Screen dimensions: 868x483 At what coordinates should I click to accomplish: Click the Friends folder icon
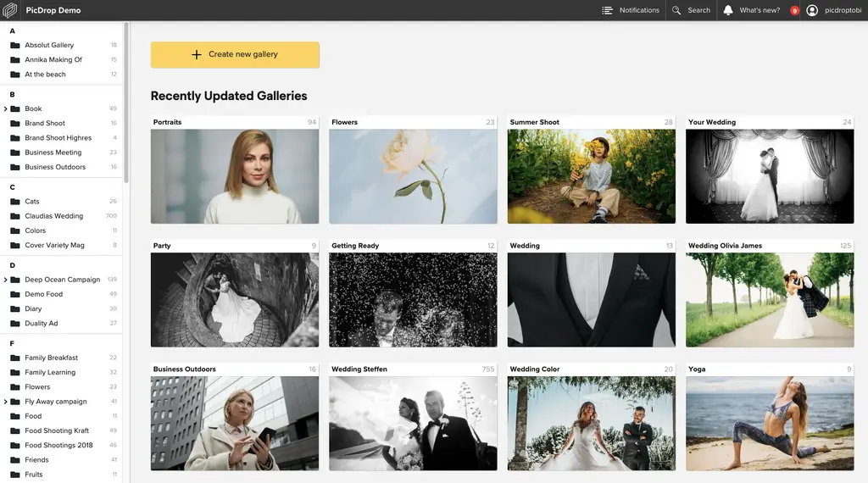pos(15,460)
